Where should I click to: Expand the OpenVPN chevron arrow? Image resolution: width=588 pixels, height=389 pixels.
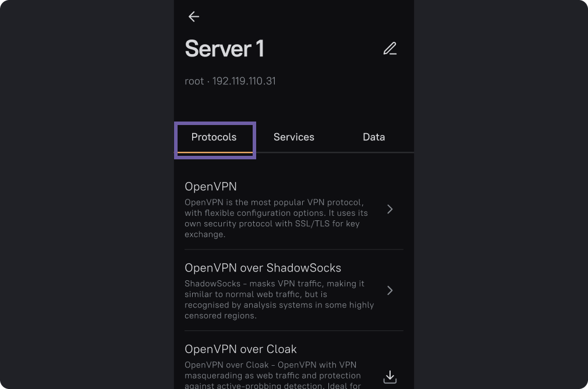click(x=390, y=209)
